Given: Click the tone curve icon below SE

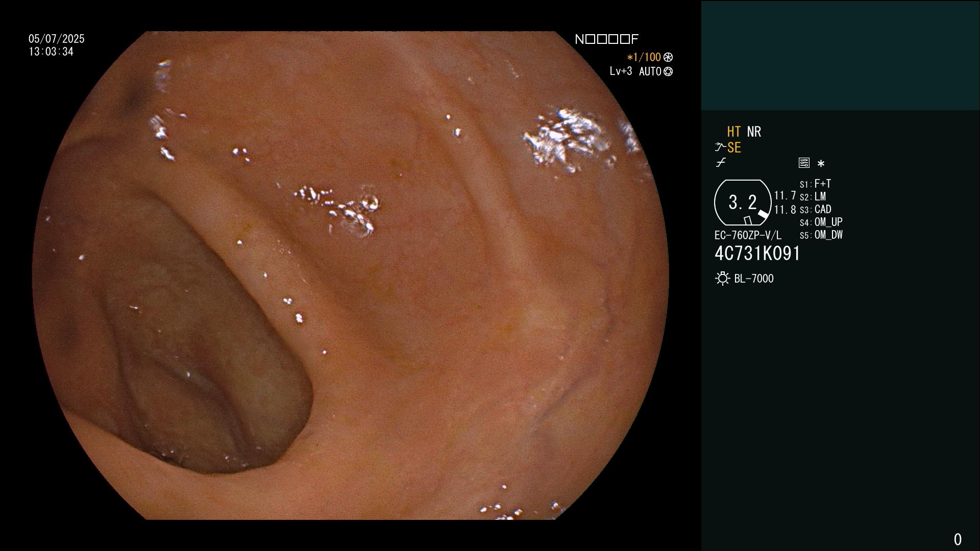Looking at the screenshot, I should 721,163.
